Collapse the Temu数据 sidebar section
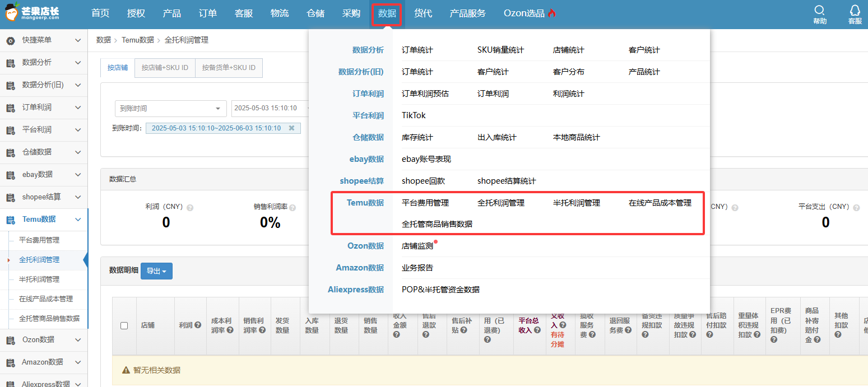This screenshot has height=387, width=868. tap(78, 220)
